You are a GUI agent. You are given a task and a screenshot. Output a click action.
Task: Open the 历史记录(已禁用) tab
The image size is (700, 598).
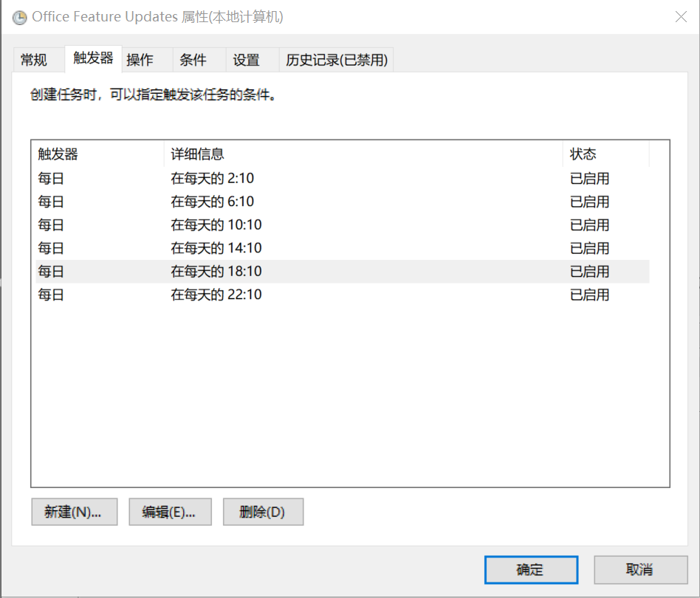(337, 60)
